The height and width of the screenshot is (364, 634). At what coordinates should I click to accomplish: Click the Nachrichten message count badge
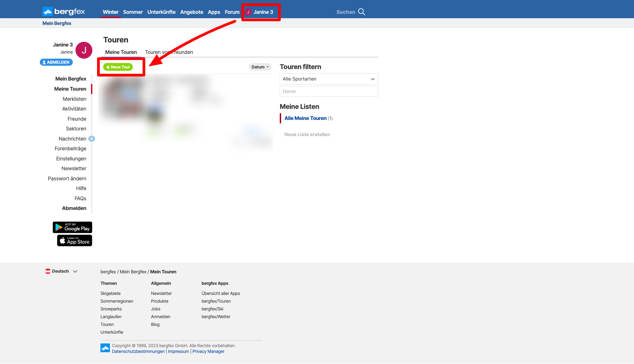coord(92,139)
